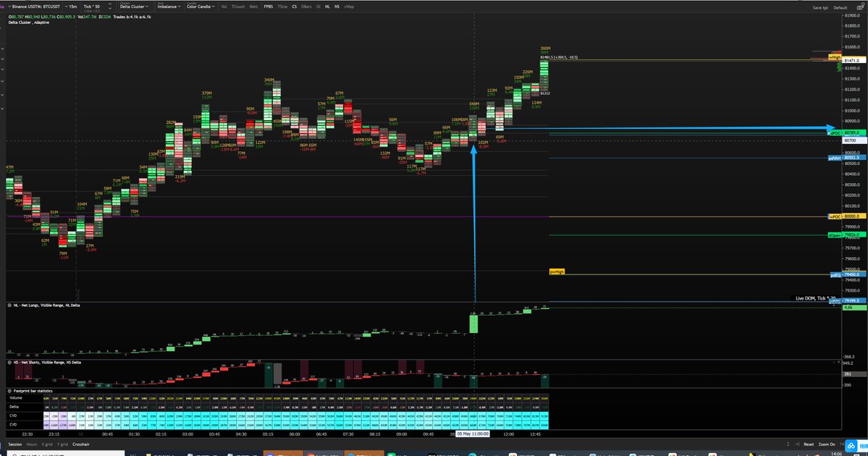Image resolution: width=868 pixels, height=456 pixels.
Task: Select the wPOC level label
Action: click(835, 217)
